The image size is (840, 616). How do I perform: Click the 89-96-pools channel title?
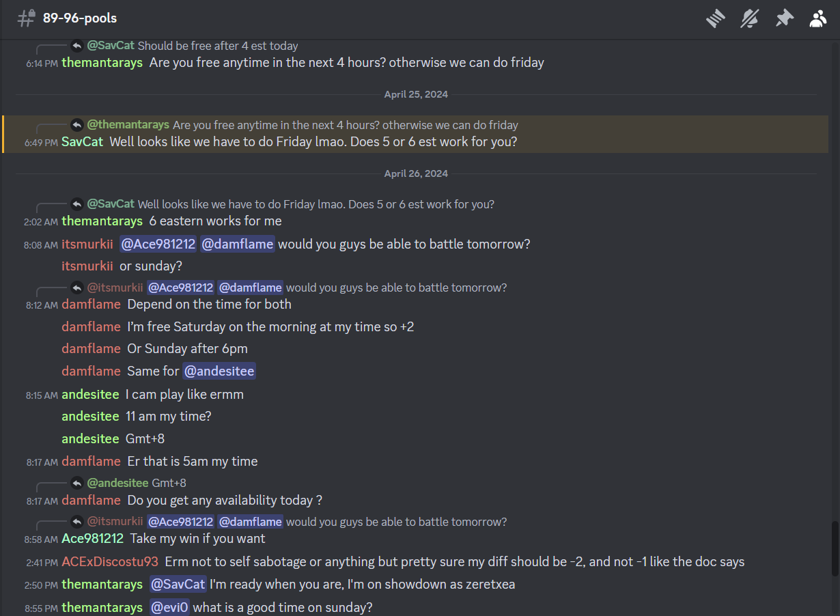point(80,18)
